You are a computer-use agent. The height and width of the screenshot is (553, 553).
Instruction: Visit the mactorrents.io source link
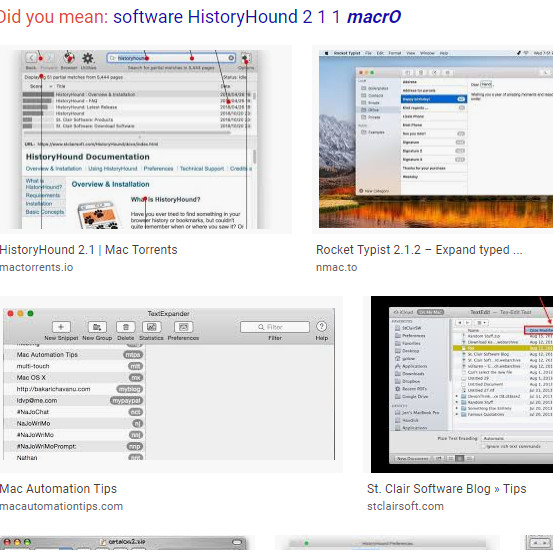tap(36, 267)
